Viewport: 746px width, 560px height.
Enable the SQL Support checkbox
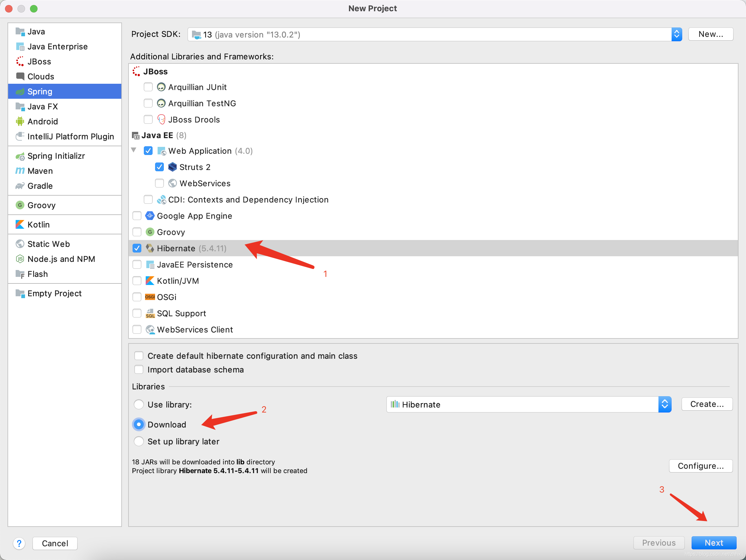137,313
